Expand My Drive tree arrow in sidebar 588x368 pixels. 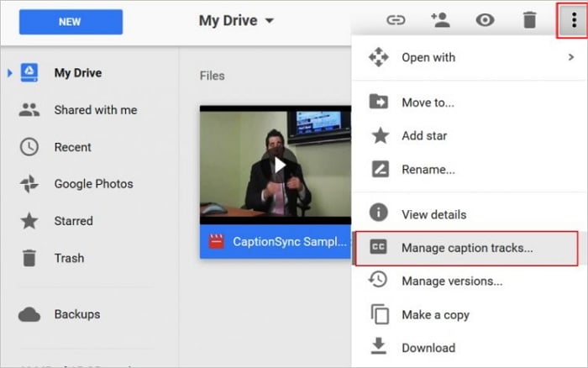point(9,73)
